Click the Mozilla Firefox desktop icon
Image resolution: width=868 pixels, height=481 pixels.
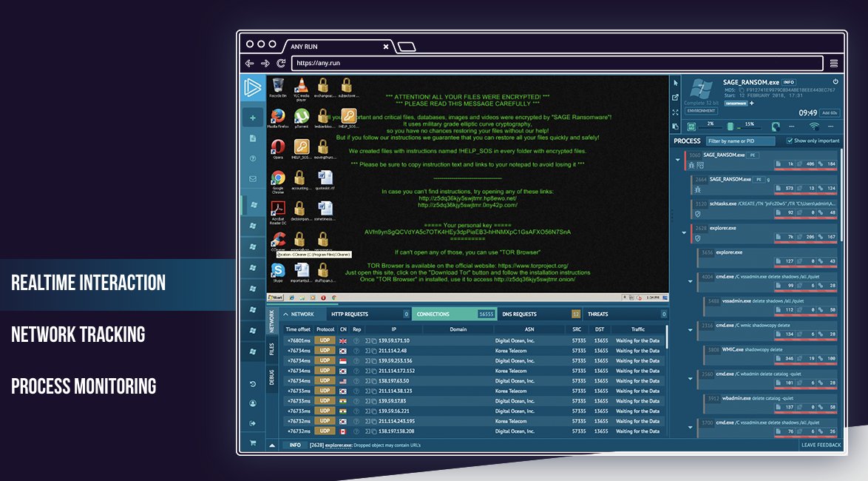(278, 118)
